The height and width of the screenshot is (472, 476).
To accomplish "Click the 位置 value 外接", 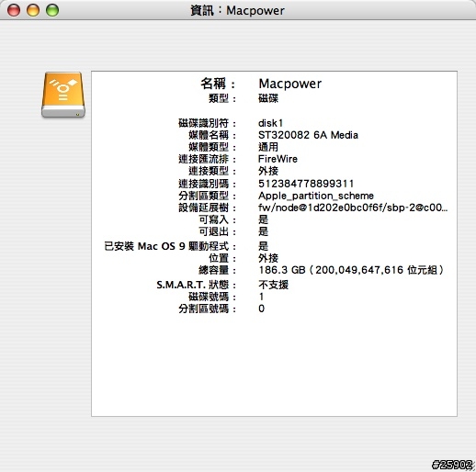I will (x=268, y=258).
